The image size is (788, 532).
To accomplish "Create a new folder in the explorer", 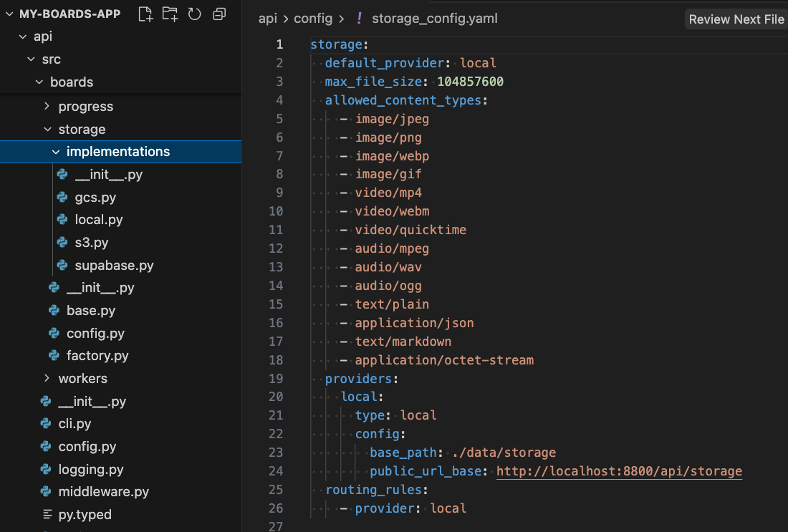I will (x=170, y=14).
